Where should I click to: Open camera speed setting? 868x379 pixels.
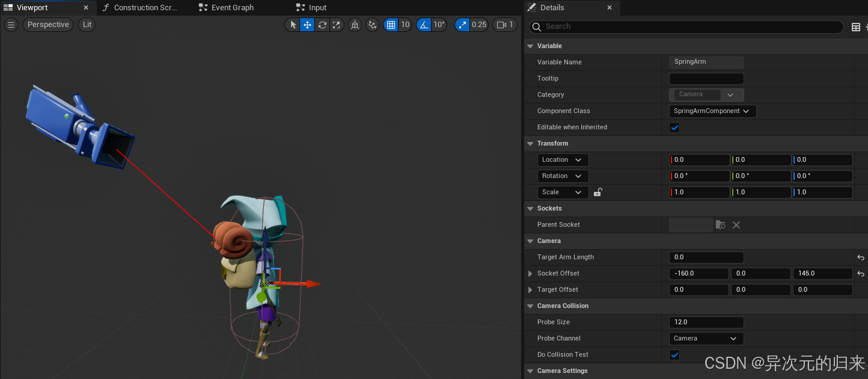[x=505, y=25]
